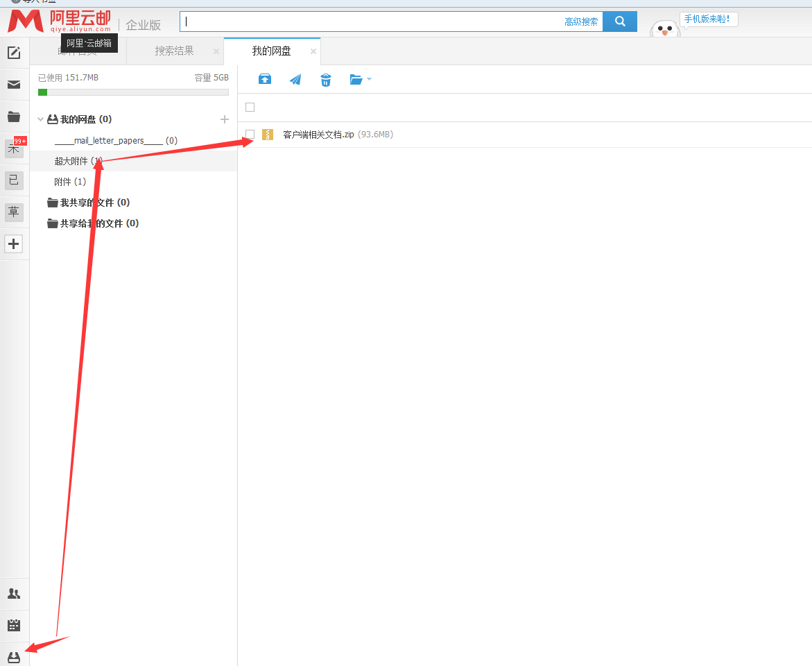The height and width of the screenshot is (666, 812).
Task: Click the 已使用 151.7MB text
Action: (x=69, y=78)
